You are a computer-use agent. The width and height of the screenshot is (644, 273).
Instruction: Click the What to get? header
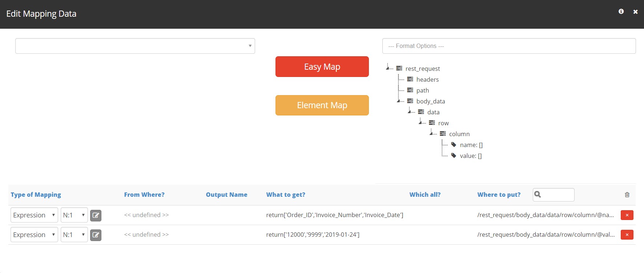coord(286,195)
